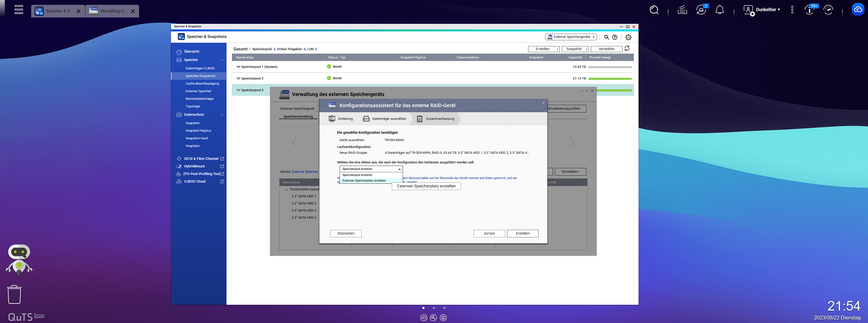Open the help question mark icon
Screen dimensions: 868x323
(615, 37)
